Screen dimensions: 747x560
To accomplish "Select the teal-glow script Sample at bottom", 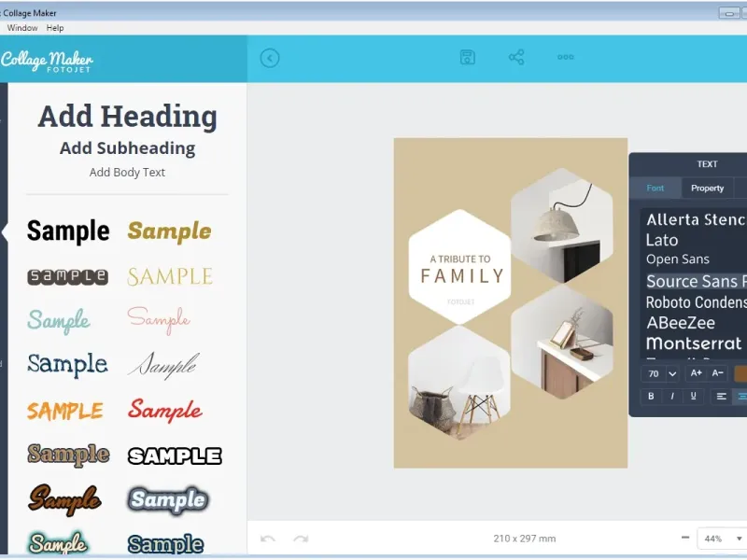I will point(58,542).
